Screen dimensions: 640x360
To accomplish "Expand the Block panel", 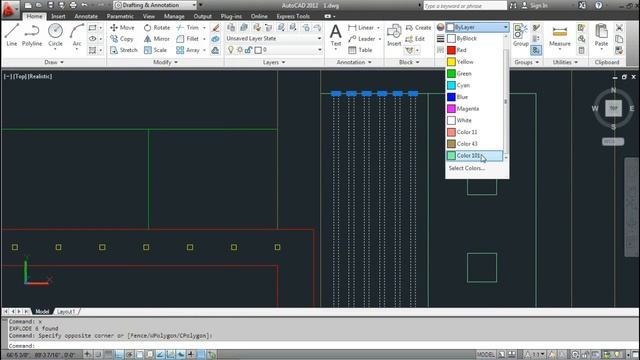I will [x=409, y=62].
